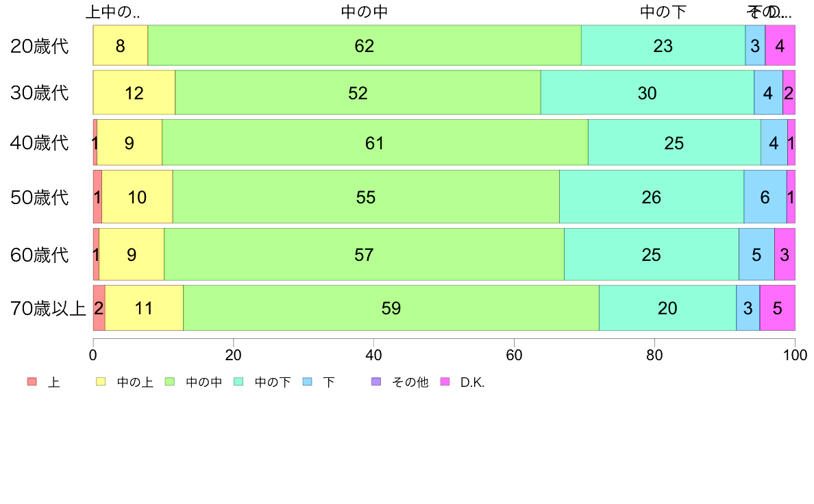This screenshot has width=814, height=504.
Task: Click the 20歳代 row label
Action: coord(40,46)
